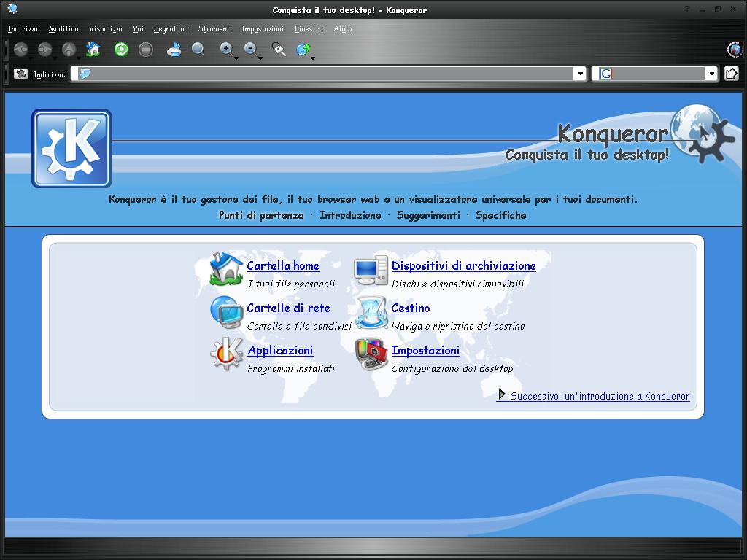Image resolution: width=747 pixels, height=560 pixels.
Task: Click the Stop loading icon
Action: click(146, 49)
